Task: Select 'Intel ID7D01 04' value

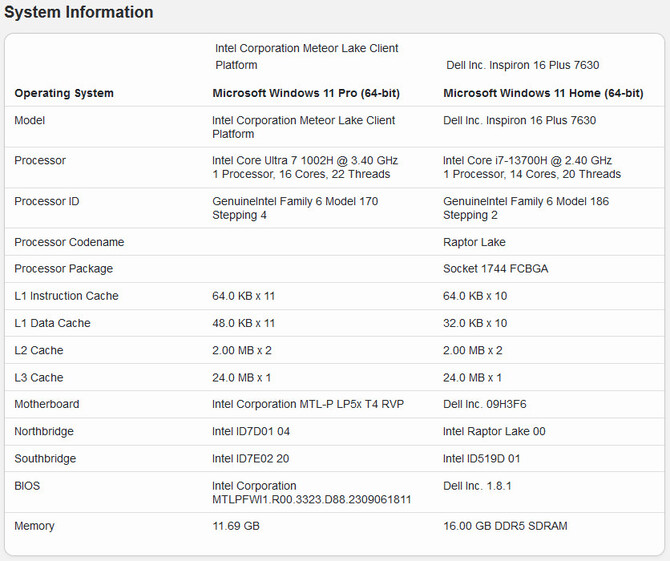Action: click(x=251, y=432)
